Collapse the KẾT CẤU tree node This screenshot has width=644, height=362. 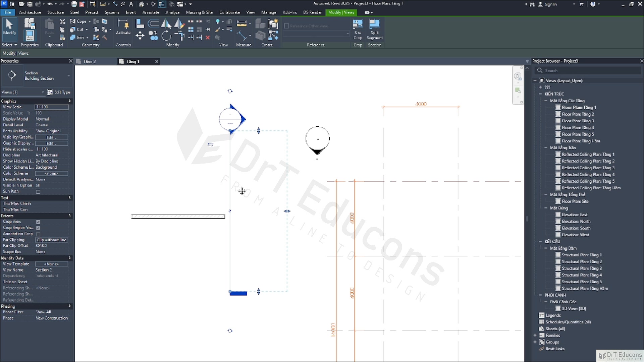coord(540,241)
